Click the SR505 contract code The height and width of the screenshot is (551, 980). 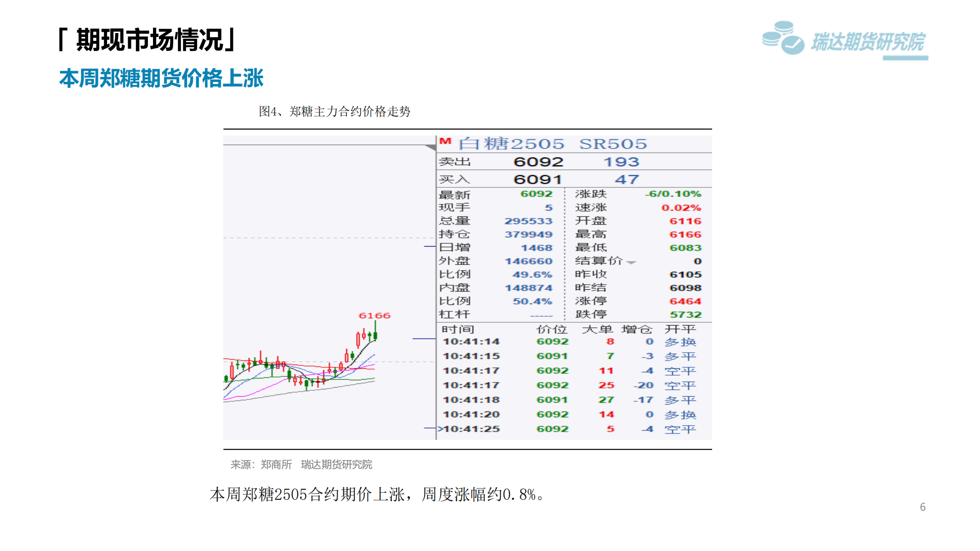point(613,144)
